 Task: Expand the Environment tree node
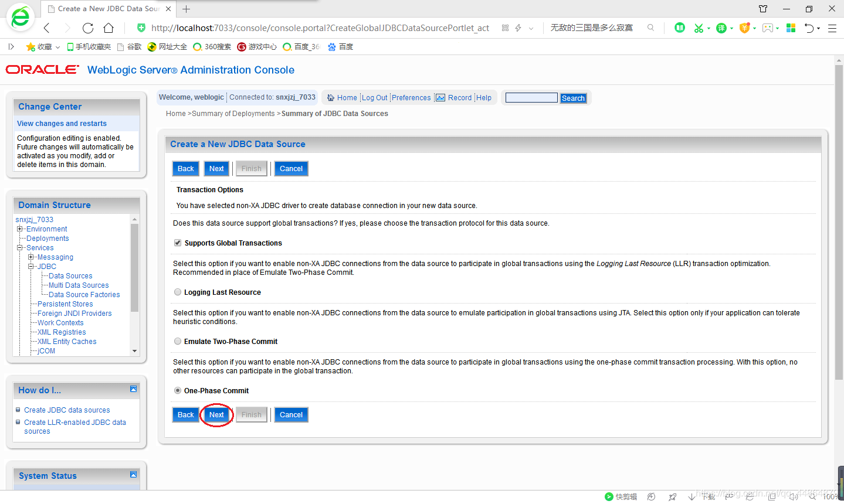point(20,229)
